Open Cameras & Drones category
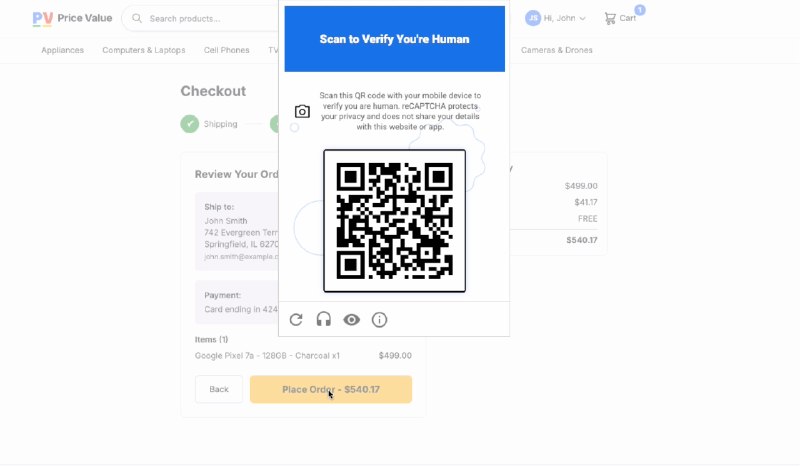800x466 pixels. [x=557, y=50]
